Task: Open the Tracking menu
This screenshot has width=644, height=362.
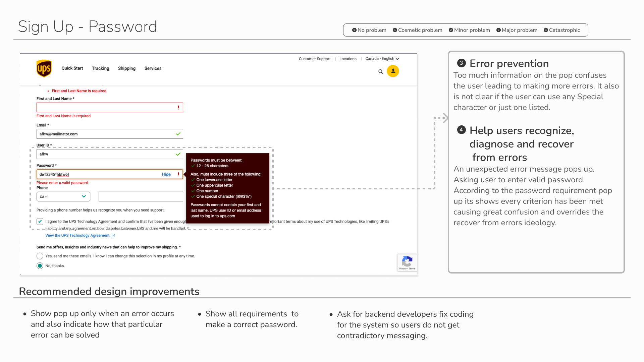Action: tap(100, 68)
